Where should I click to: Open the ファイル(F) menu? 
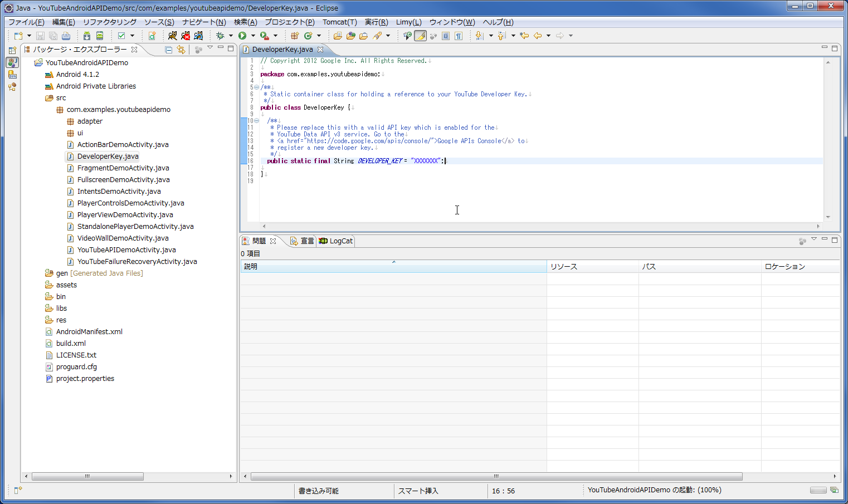tap(26, 22)
